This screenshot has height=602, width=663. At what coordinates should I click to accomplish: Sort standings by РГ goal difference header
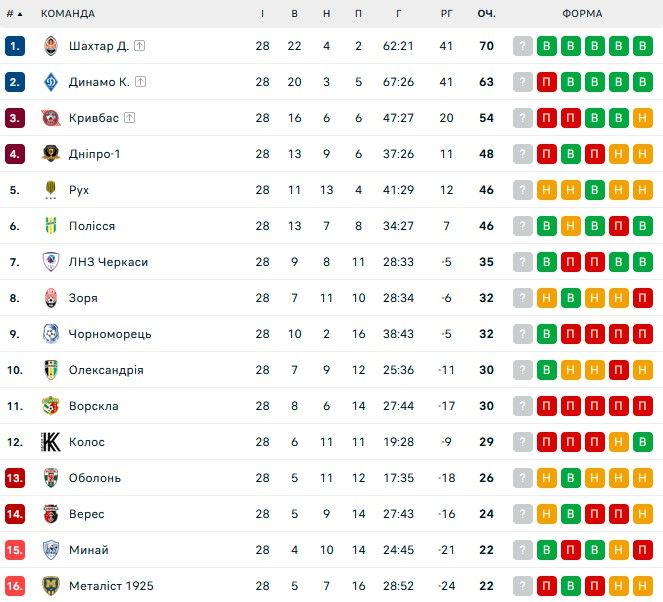(446, 14)
